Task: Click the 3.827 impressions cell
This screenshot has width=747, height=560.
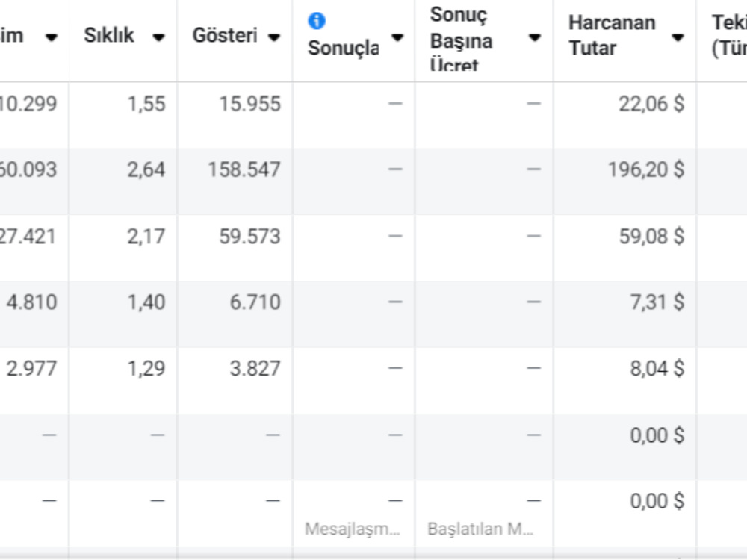Action: coord(255,369)
